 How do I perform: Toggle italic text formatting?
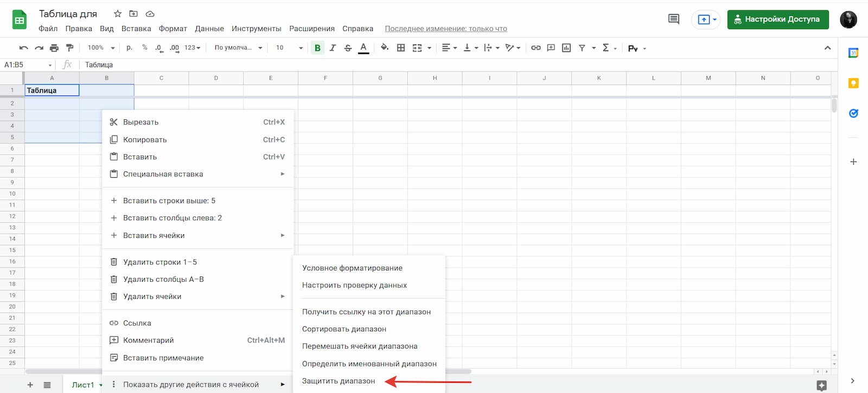(x=333, y=48)
